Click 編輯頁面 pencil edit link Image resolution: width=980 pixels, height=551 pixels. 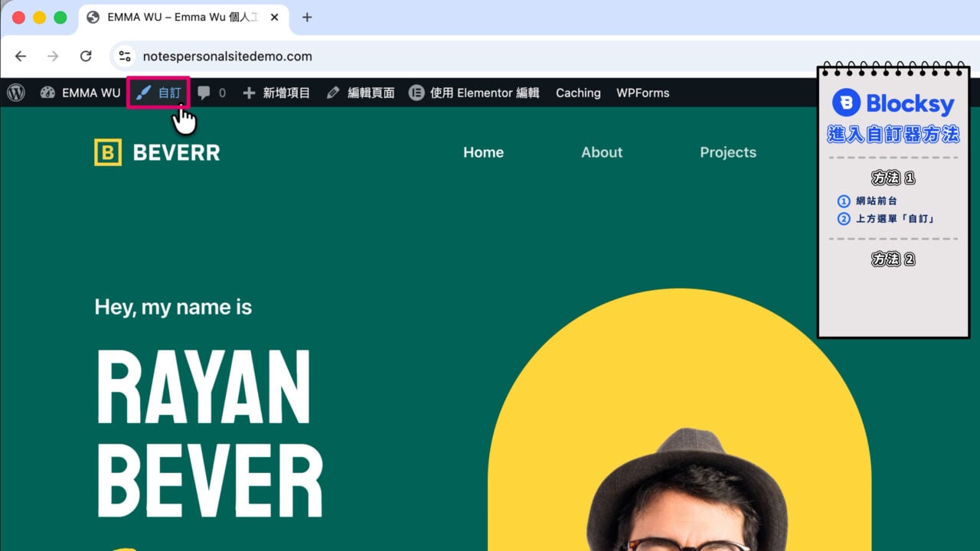click(361, 93)
